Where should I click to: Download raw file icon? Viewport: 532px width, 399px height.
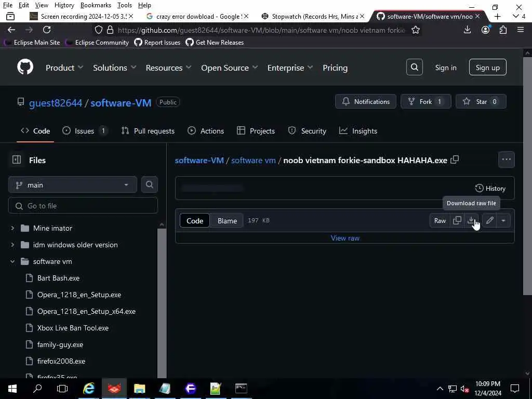[471, 220]
